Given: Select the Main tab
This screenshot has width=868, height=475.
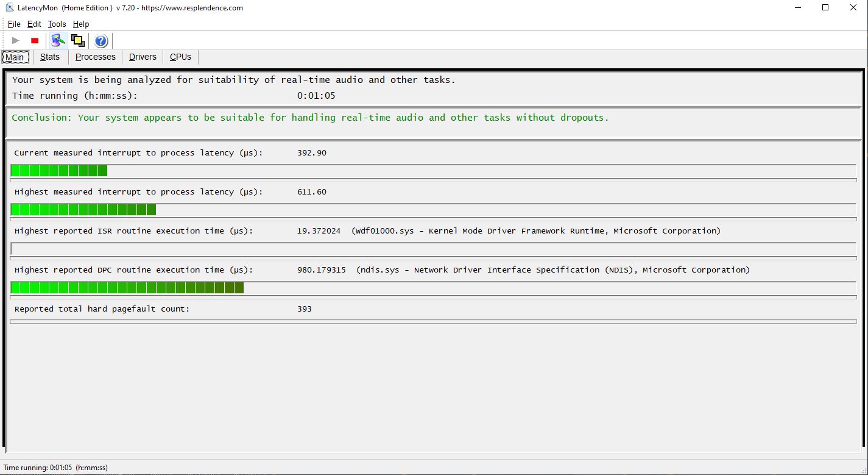Looking at the screenshot, I should pyautogui.click(x=15, y=57).
